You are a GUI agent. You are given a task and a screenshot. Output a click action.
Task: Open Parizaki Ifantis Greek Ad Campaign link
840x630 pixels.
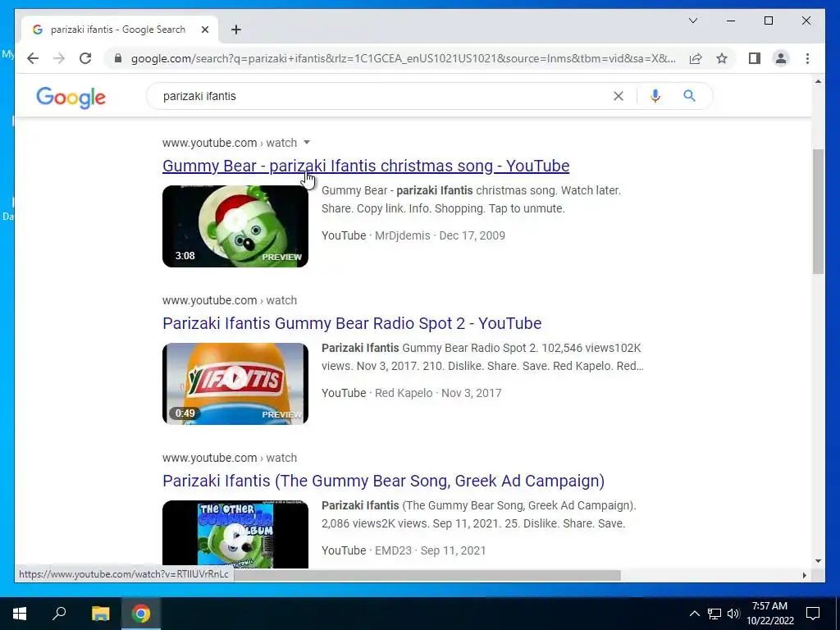pos(384,481)
